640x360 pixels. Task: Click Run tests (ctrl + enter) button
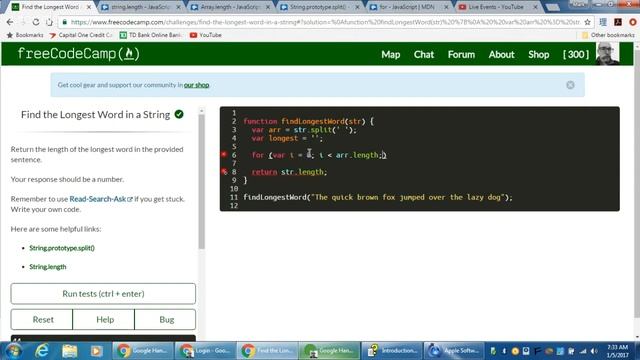pos(103,293)
